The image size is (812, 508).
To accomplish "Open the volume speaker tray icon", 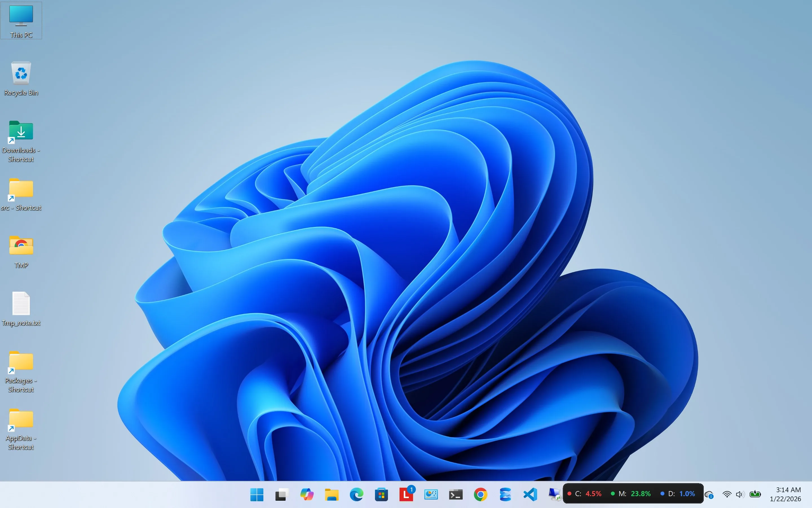I will 740,494.
